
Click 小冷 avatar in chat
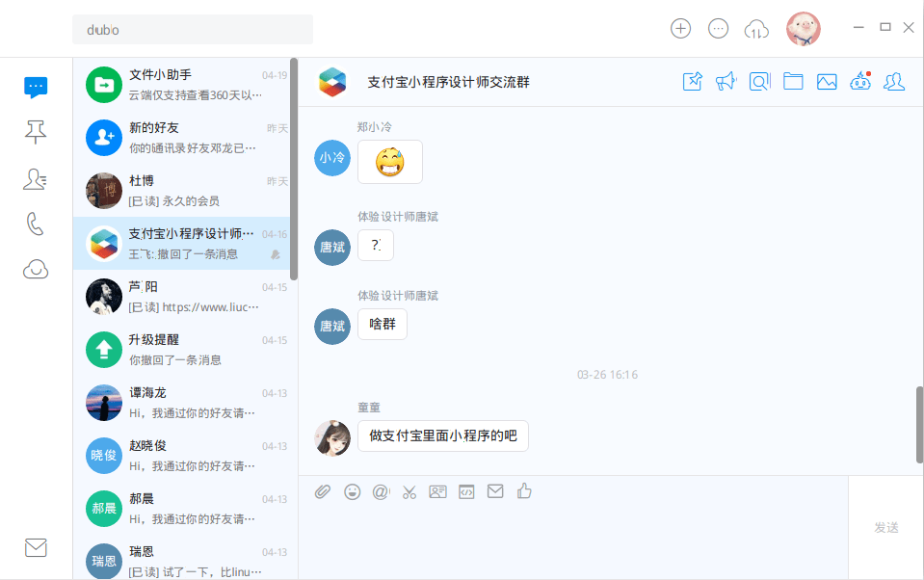click(x=332, y=158)
